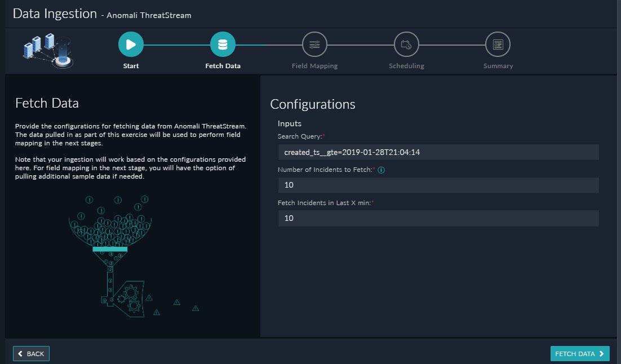Select the Field Mapping step label
This screenshot has height=364, width=621.
[x=314, y=66]
